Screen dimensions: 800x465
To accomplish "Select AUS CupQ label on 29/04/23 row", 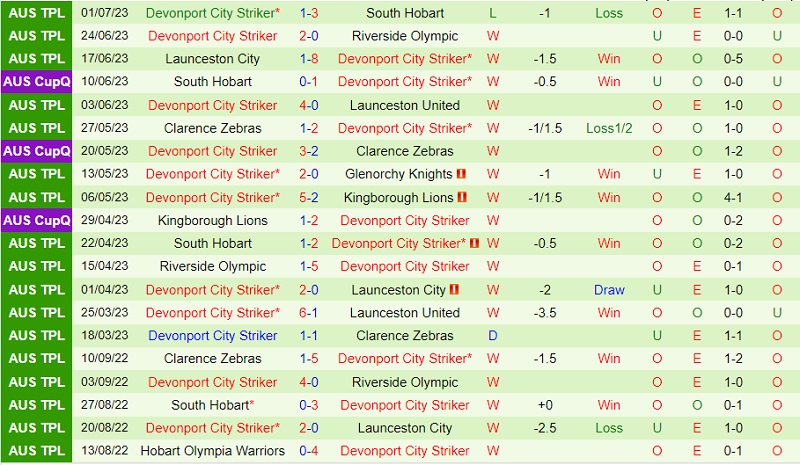I will (37, 220).
